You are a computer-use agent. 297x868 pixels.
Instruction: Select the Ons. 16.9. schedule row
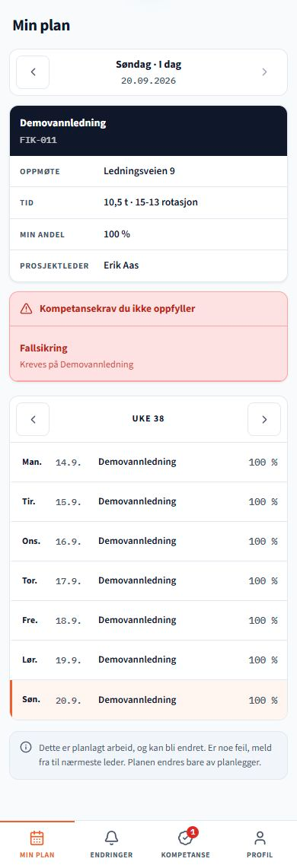(x=148, y=542)
